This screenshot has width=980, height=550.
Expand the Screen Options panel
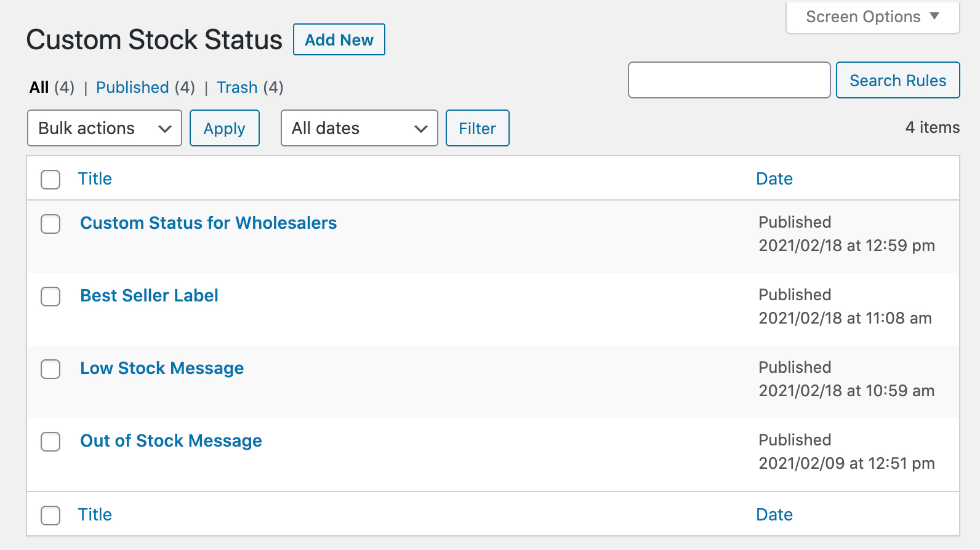click(x=872, y=17)
